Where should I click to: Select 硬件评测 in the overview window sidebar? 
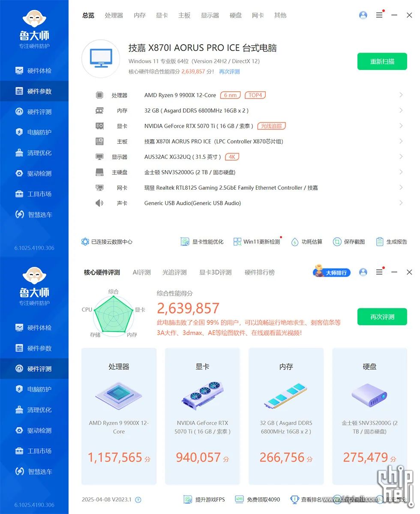coord(34,112)
